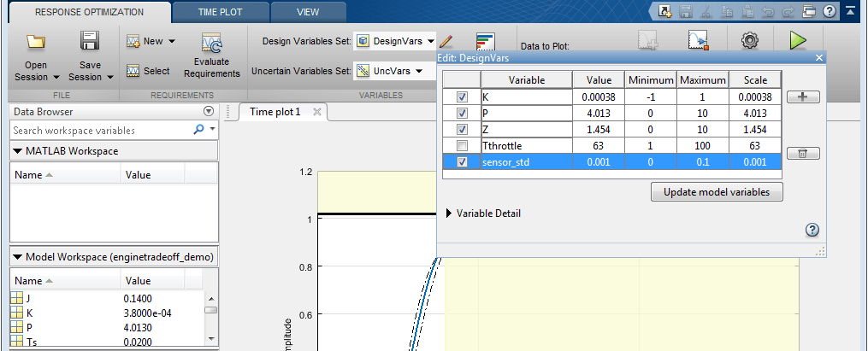
Task: Switch to the VIEW ribbon tab
Action: (307, 12)
